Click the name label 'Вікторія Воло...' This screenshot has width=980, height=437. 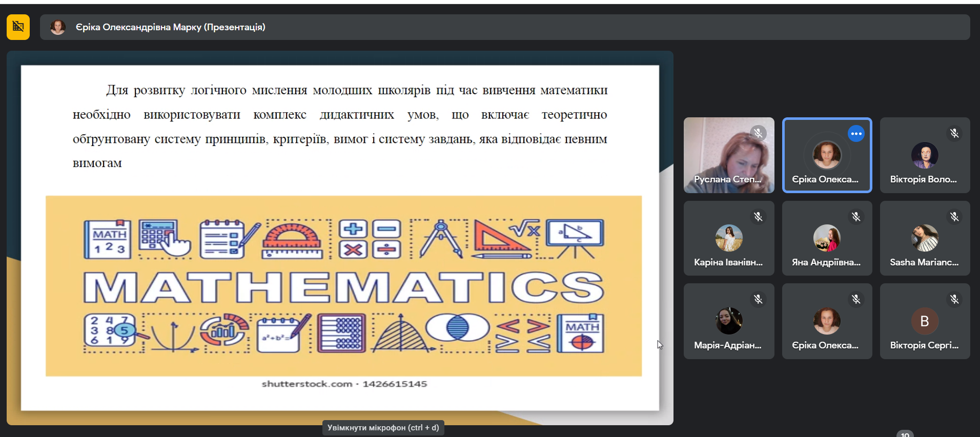pos(924,179)
